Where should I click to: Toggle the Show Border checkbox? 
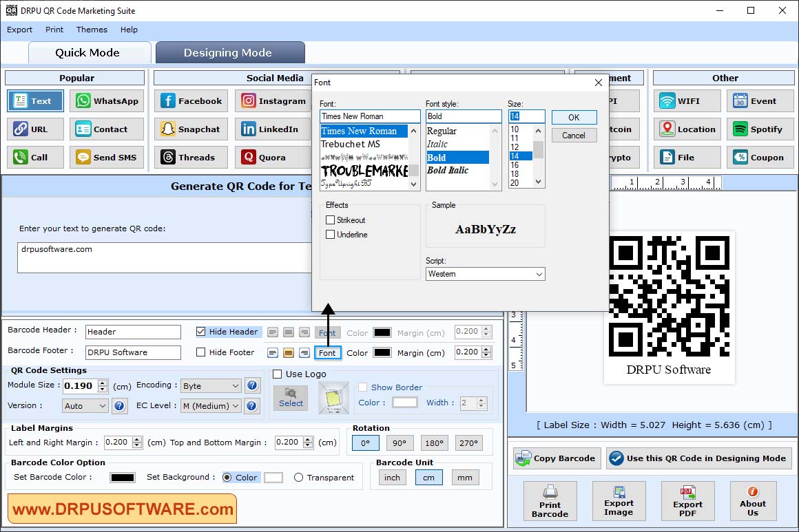click(363, 387)
